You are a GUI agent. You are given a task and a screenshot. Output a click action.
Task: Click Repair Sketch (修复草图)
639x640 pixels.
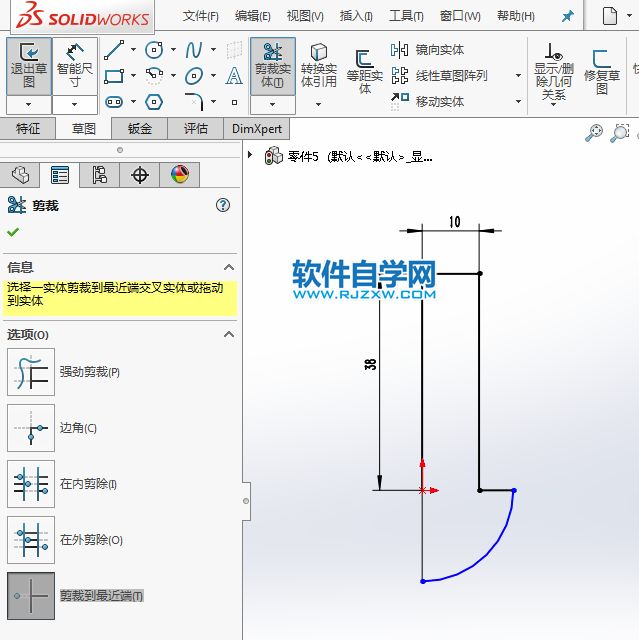pyautogui.click(x=601, y=71)
